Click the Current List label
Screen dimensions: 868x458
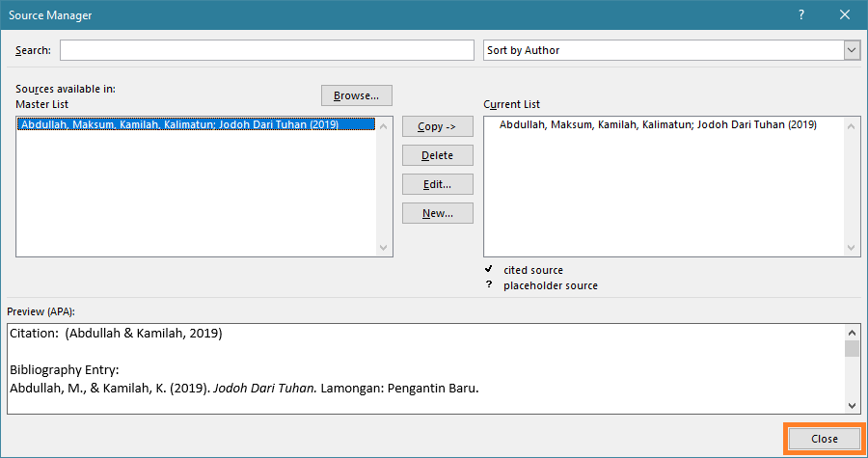click(511, 104)
